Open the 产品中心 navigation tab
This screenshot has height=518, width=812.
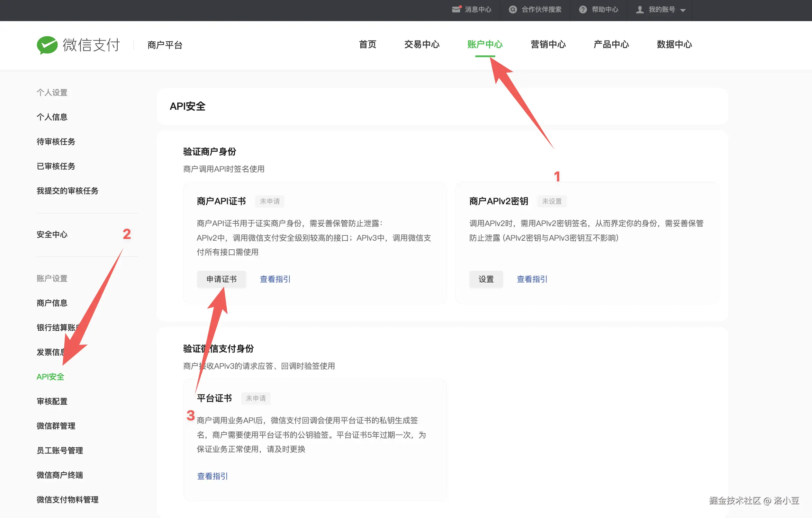(x=611, y=44)
